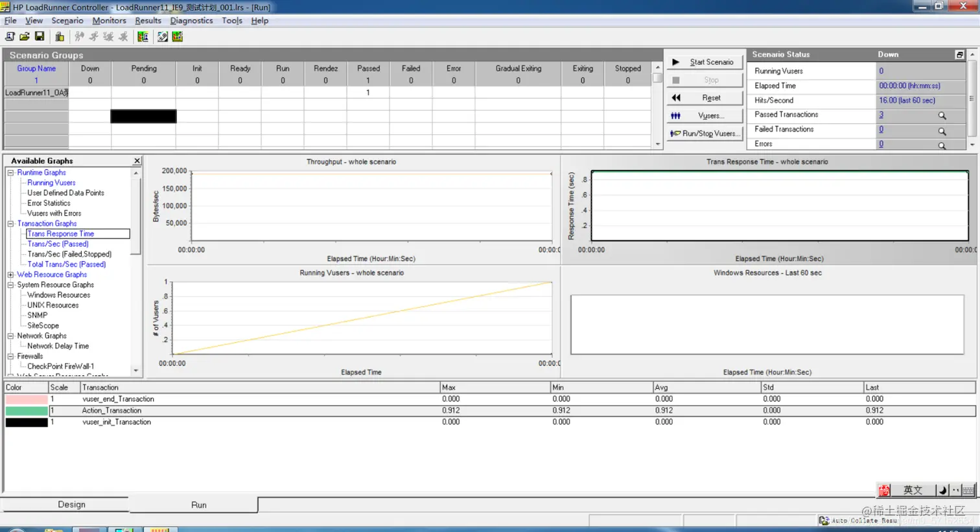The height and width of the screenshot is (532, 980).
Task: Click the Auto Collate Results status icon
Action: [x=824, y=520]
